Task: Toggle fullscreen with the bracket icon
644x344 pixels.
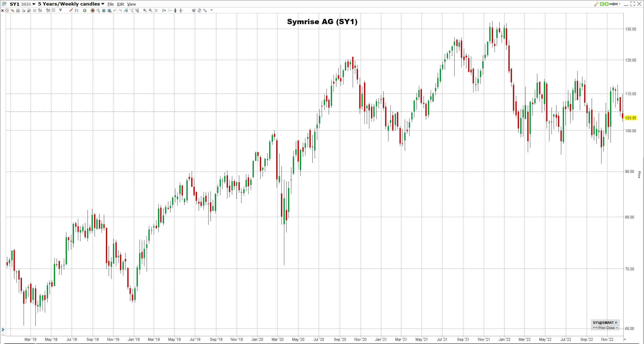Action: 633,4
